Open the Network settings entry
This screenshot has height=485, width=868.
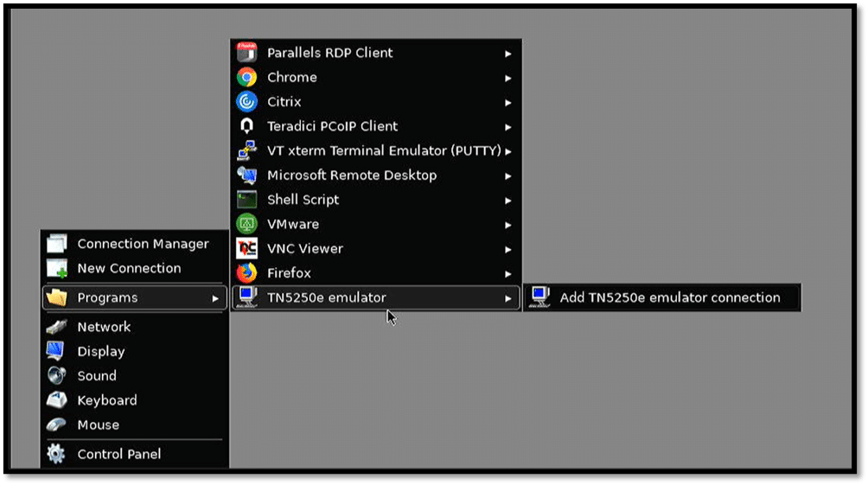(x=135, y=327)
